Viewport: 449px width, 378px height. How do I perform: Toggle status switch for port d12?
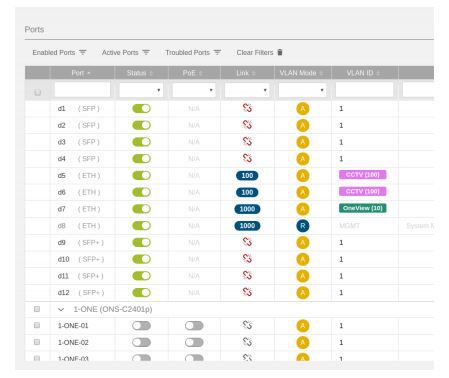(x=141, y=293)
